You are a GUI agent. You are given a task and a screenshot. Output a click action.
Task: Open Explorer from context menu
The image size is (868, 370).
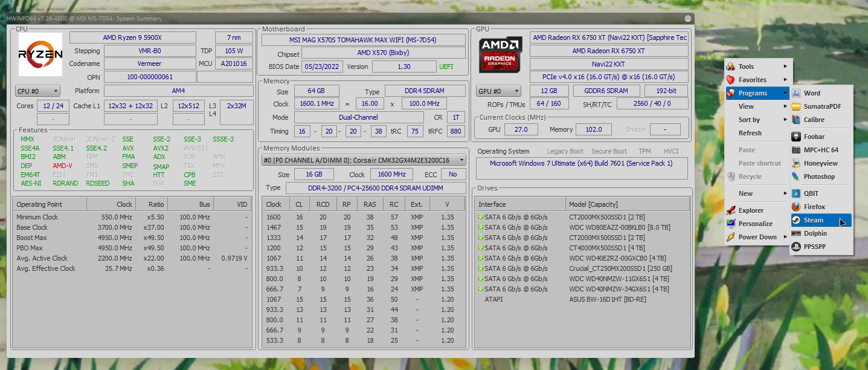(757, 210)
